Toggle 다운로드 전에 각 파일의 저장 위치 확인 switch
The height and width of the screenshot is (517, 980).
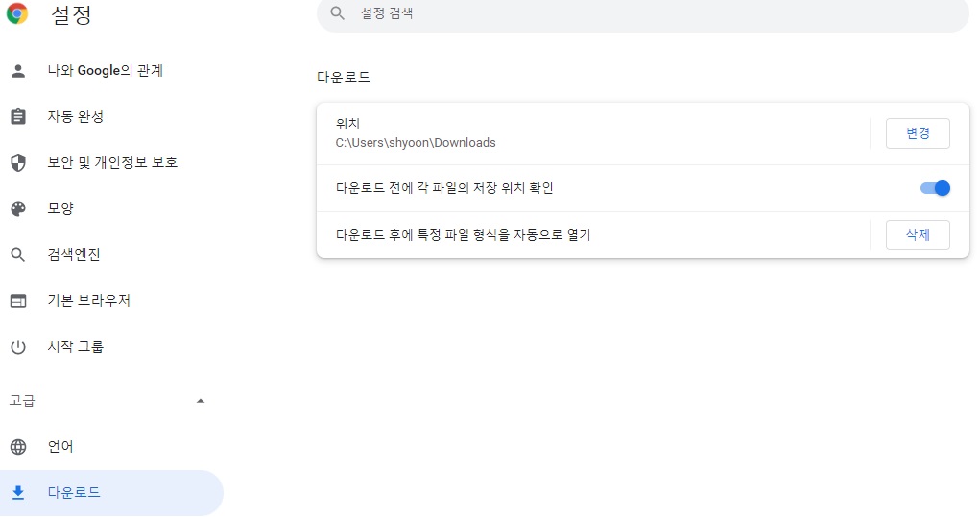click(935, 188)
